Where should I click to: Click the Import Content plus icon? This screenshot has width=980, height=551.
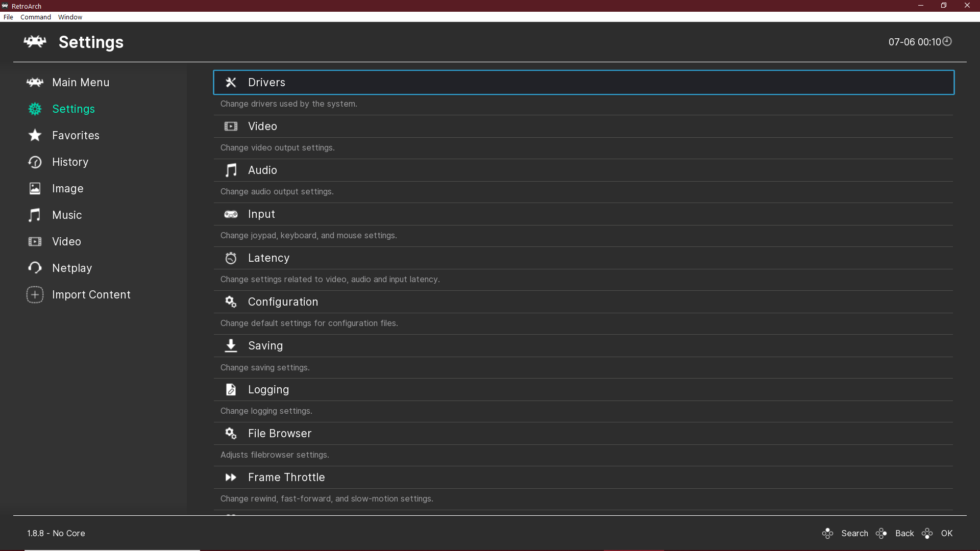(x=35, y=294)
